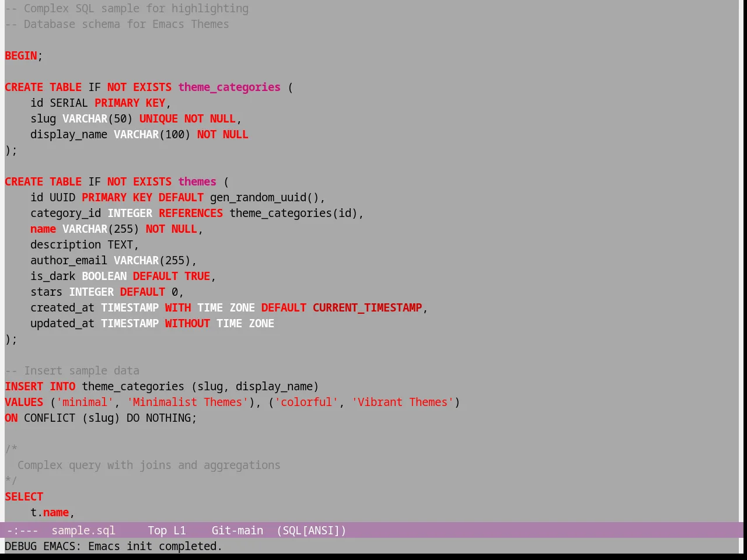Click the BOOLEAN type keyword
The image size is (747, 560).
pos(104,276)
